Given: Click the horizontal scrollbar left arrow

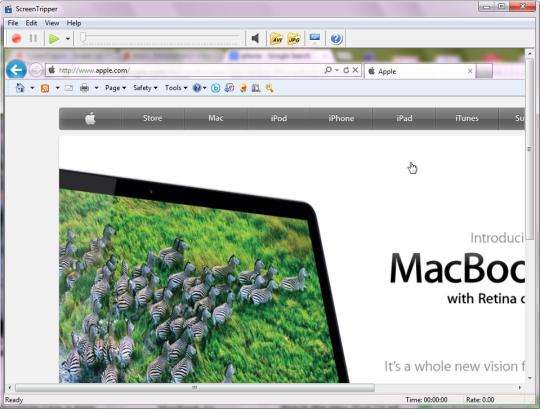Looking at the screenshot, I should pos(9,388).
